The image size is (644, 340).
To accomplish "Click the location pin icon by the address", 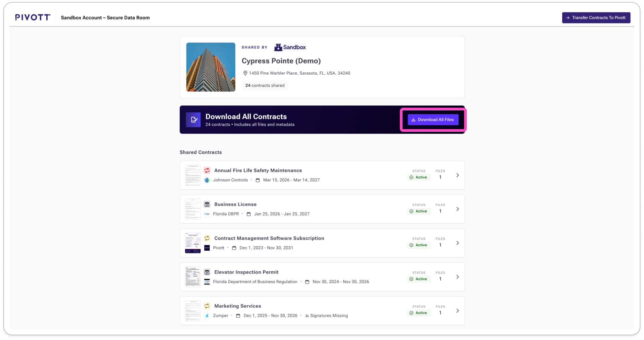I will click(x=245, y=73).
